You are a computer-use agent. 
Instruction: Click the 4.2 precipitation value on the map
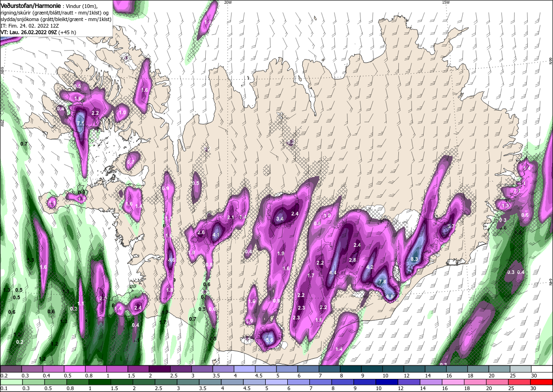tap(370, 267)
